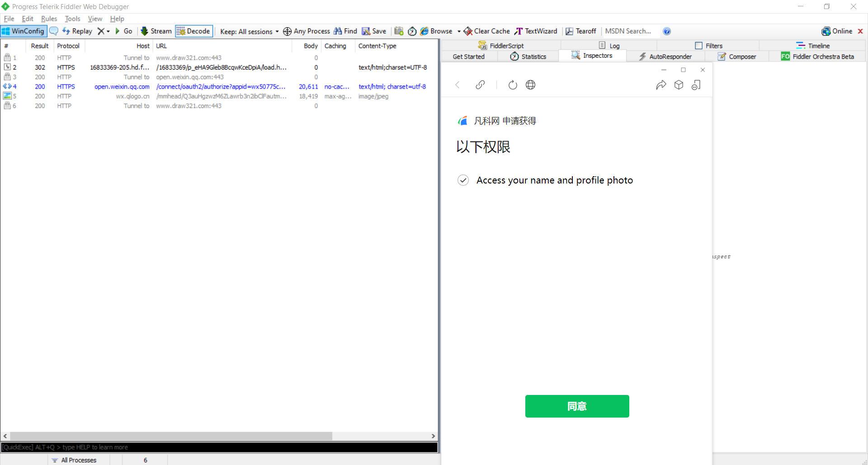Toggle the Stream mode button
This screenshot has width=868, height=465.
(x=156, y=31)
